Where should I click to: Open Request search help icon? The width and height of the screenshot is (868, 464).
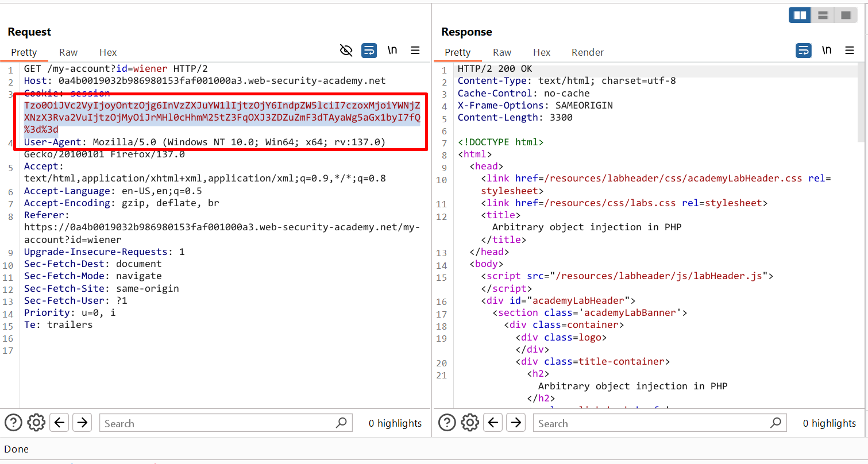pos(13,423)
